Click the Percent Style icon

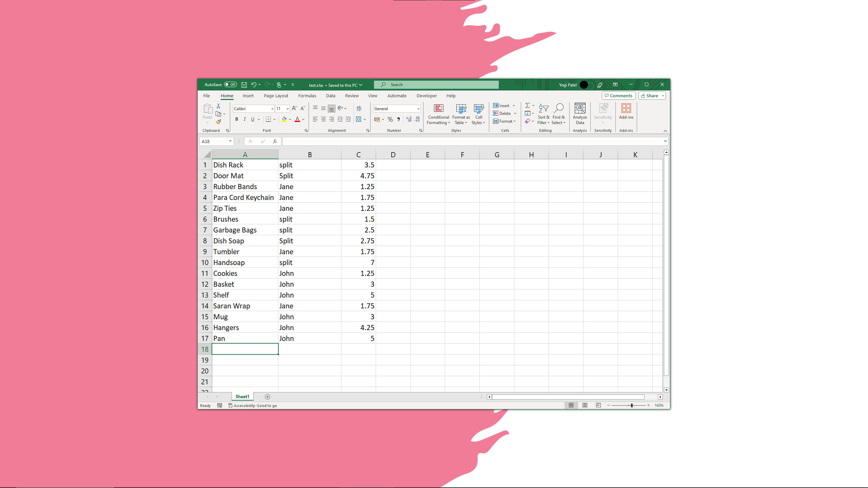tap(390, 119)
